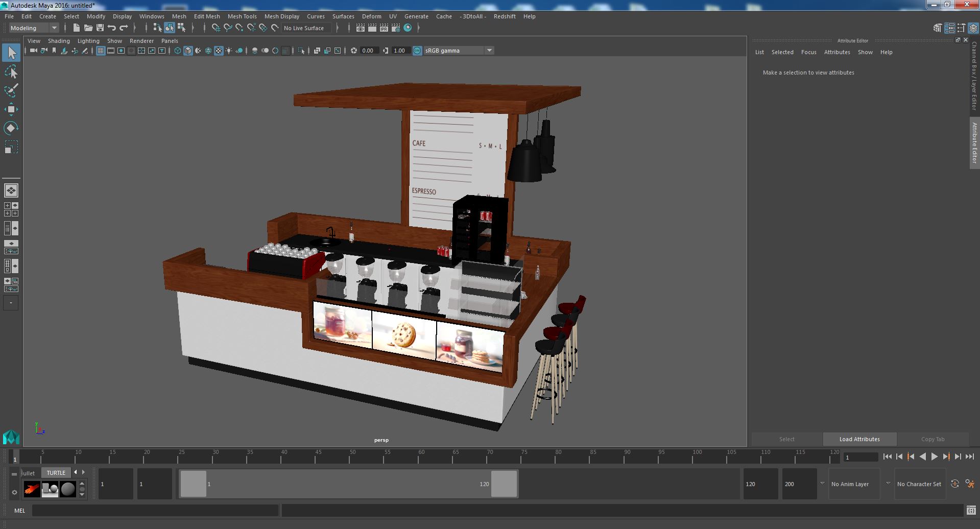Go to start of playback range
Image resolution: width=980 pixels, height=529 pixels.
(888, 457)
